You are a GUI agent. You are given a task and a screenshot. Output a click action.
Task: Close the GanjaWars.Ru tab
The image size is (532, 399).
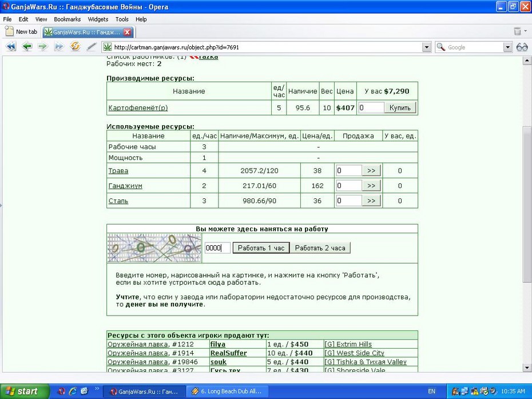(127, 32)
